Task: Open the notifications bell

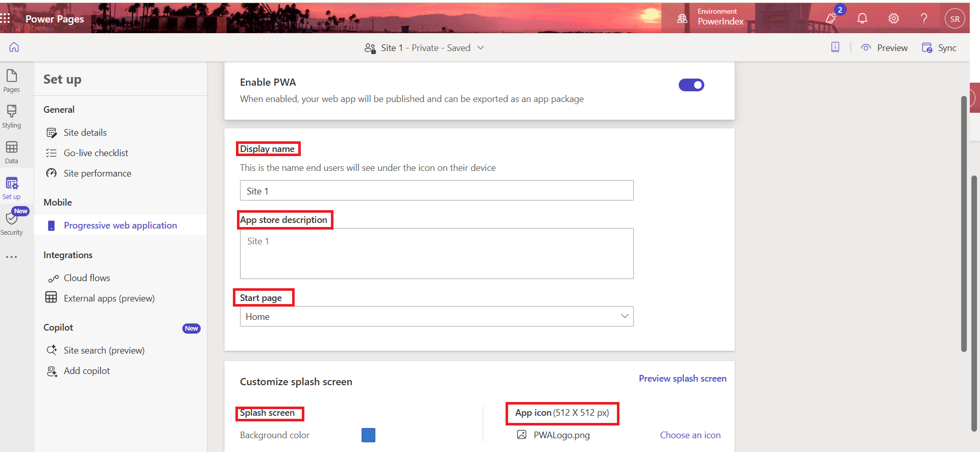Action: [862, 19]
